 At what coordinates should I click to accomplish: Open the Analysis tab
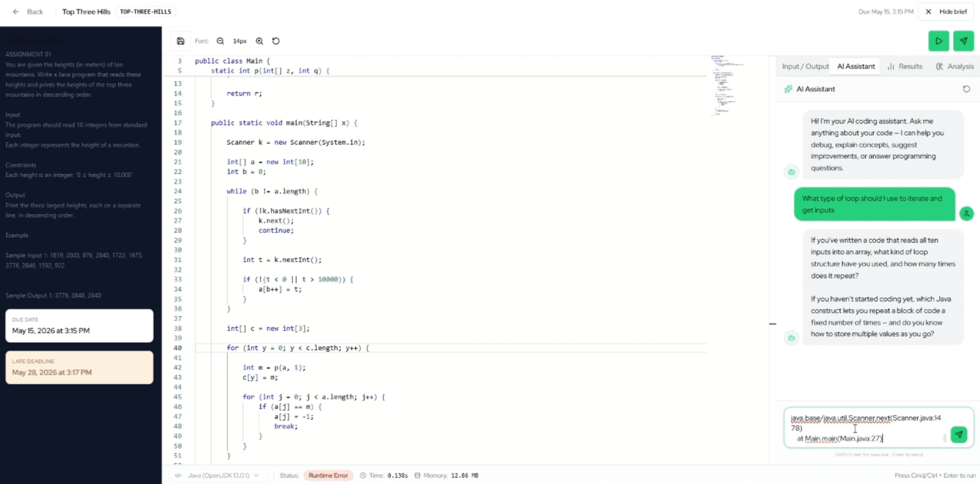(954, 66)
